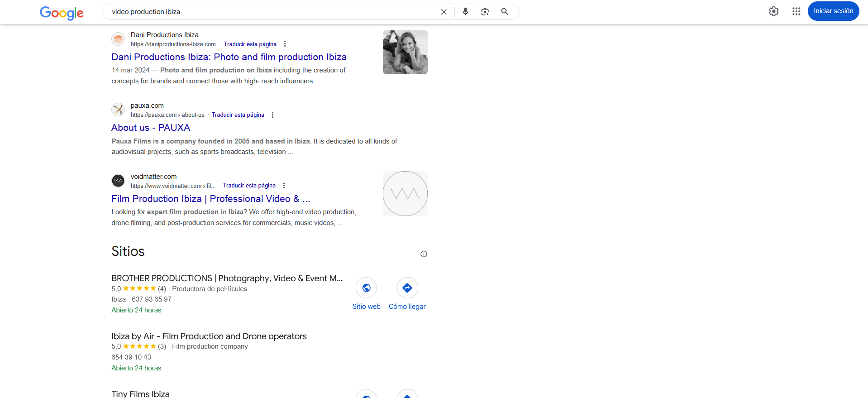This screenshot has height=398, width=868.
Task: Get directions to Brother Productions
Action: pyautogui.click(x=407, y=288)
